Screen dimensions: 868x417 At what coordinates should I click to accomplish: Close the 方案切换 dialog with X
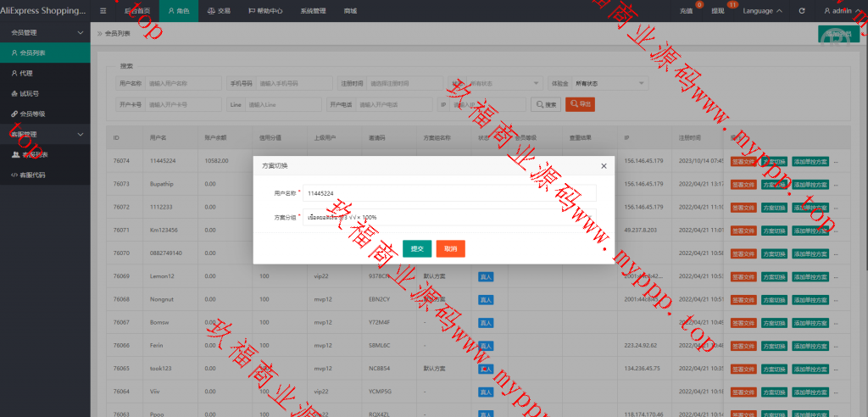coord(604,165)
